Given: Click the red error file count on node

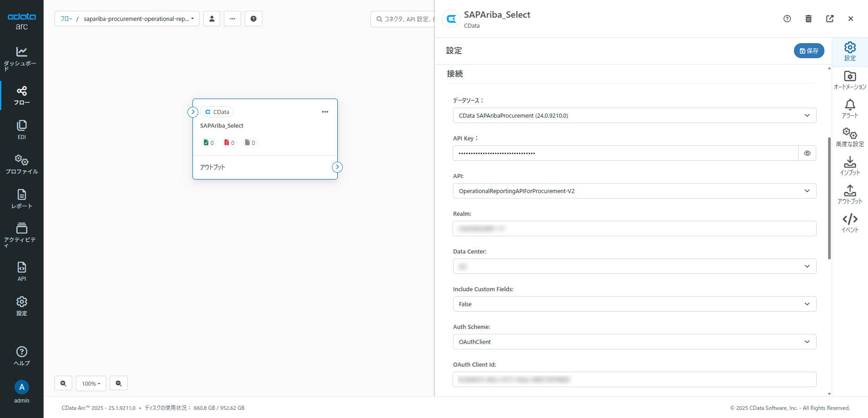Looking at the screenshot, I should [x=229, y=143].
